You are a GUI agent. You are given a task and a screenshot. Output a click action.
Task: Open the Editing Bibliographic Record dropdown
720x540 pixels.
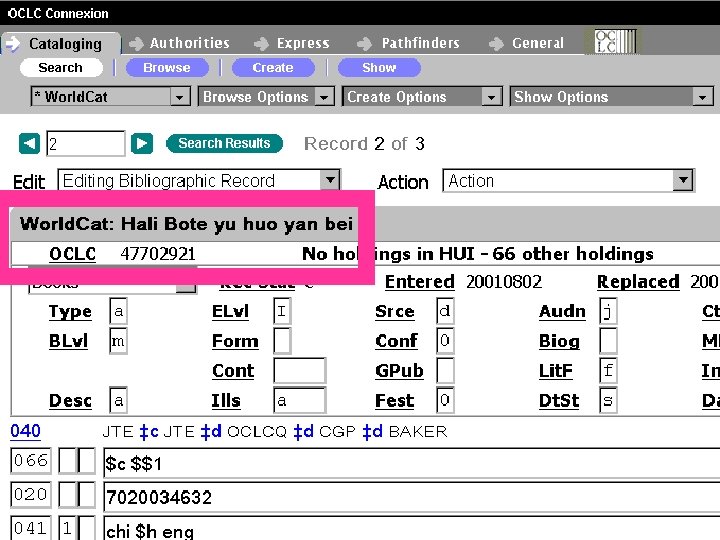(x=199, y=180)
